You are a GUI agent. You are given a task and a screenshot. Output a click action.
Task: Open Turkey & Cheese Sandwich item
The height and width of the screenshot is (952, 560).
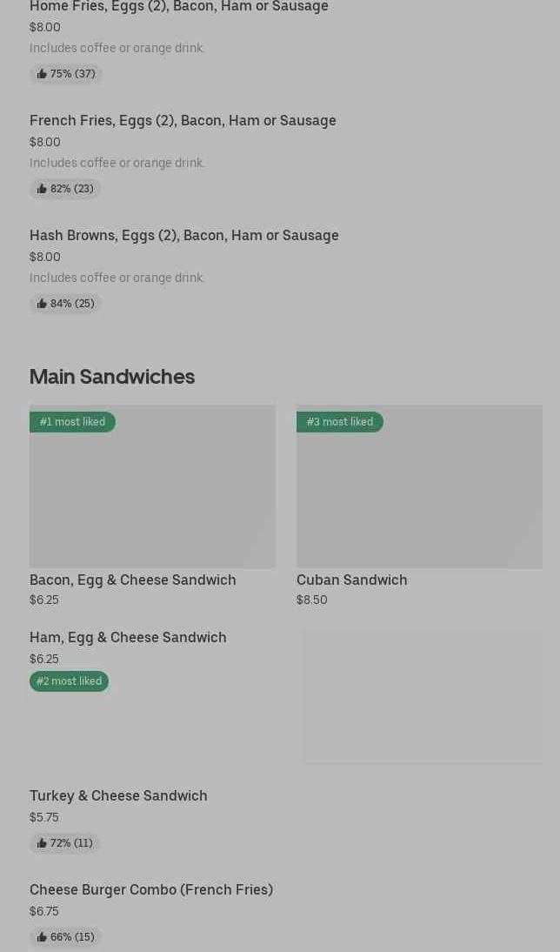pos(118,795)
